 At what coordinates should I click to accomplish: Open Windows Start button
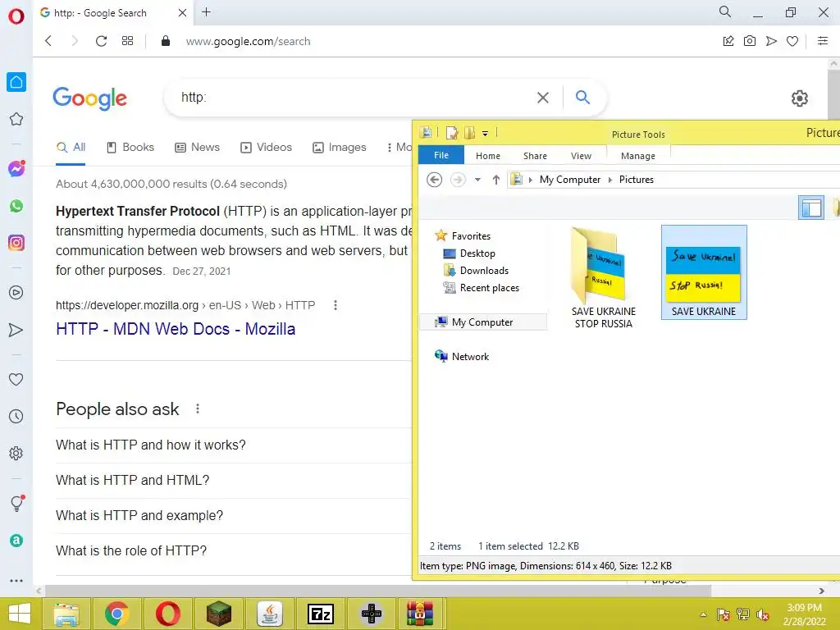click(x=20, y=614)
